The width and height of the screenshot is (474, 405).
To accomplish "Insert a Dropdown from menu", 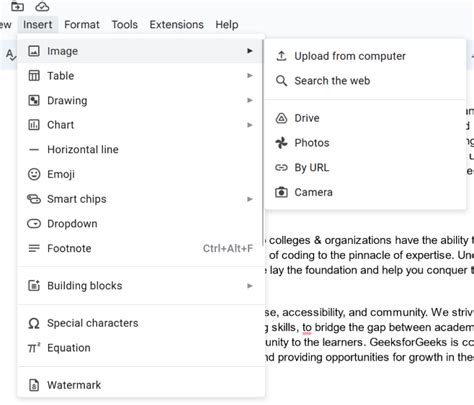I will click(141, 223).
